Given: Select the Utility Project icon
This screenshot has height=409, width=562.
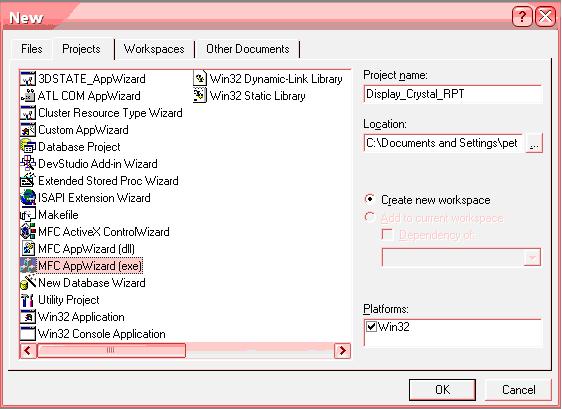Looking at the screenshot, I should coord(28,300).
